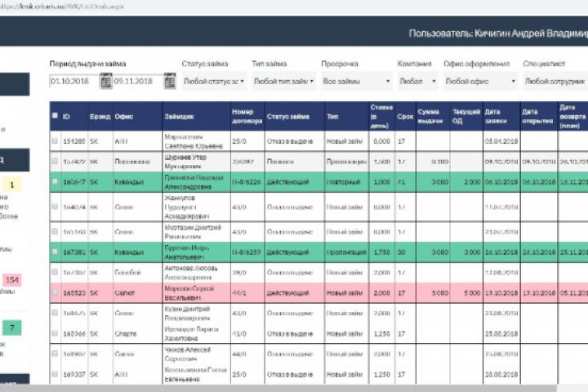The height and width of the screenshot is (392, 588).
Task: Toggle the select-all checkbox in table header
Action: coord(56,115)
